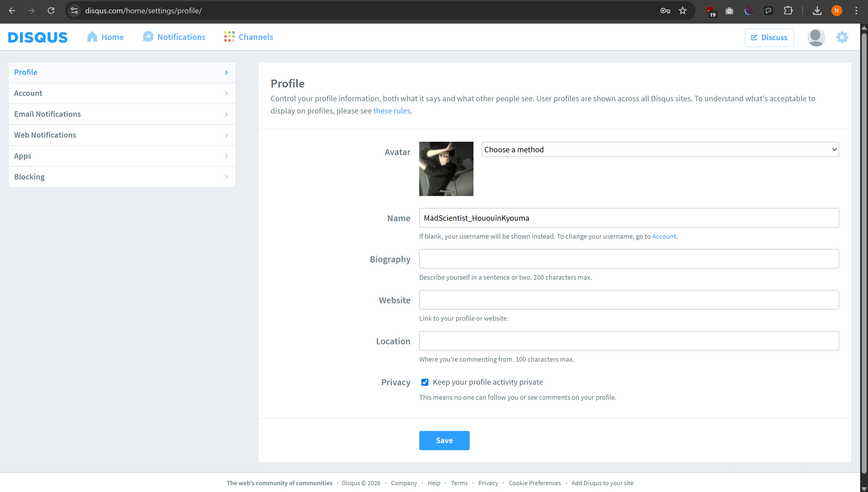Select Email Notifications sidebar item
Image resolution: width=868 pixels, height=492 pixels.
(x=47, y=114)
